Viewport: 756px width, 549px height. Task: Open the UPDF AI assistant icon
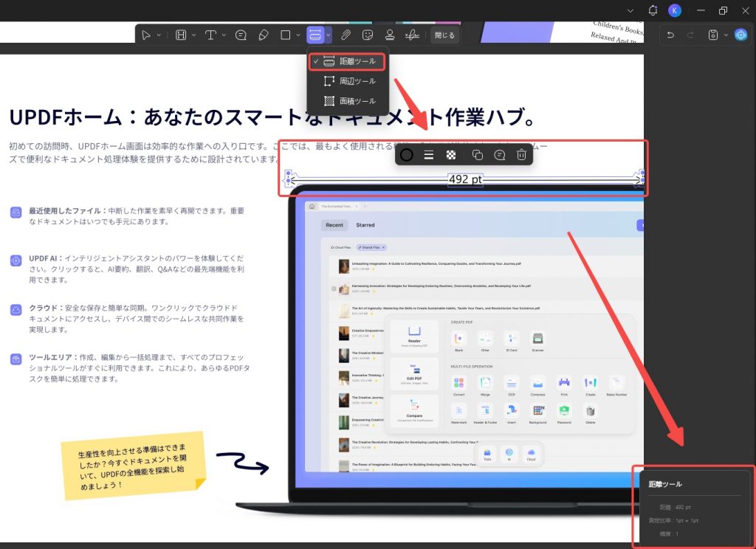coord(741,35)
